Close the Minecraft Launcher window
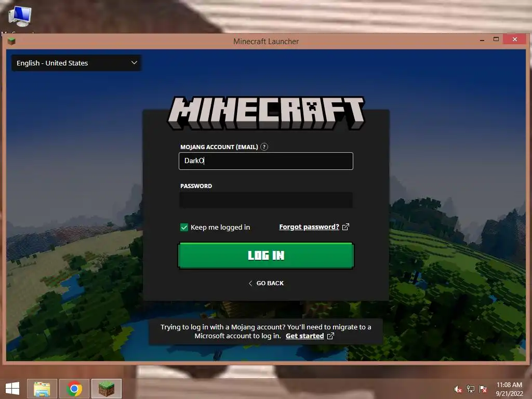532x399 pixels. coord(515,39)
